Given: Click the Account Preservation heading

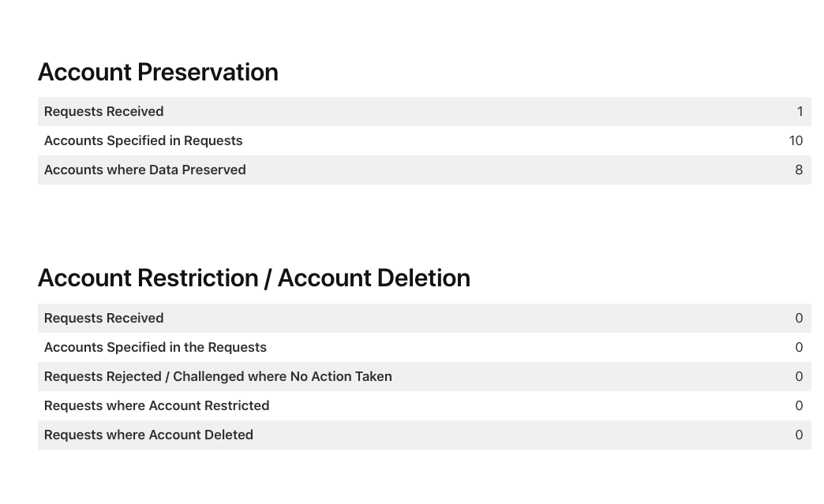Looking at the screenshot, I should pos(158,72).
